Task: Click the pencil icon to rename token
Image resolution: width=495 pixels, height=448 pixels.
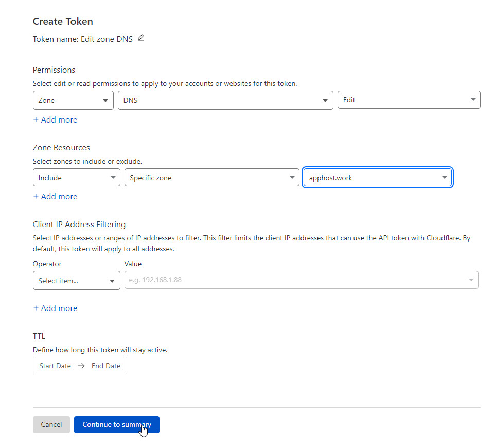Action: click(141, 38)
